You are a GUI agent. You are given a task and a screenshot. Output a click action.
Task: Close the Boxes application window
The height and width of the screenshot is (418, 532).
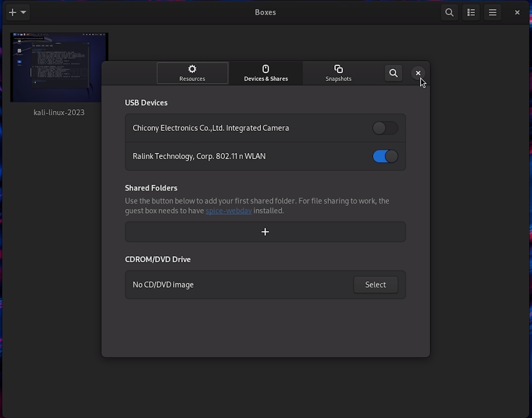pyautogui.click(x=517, y=12)
